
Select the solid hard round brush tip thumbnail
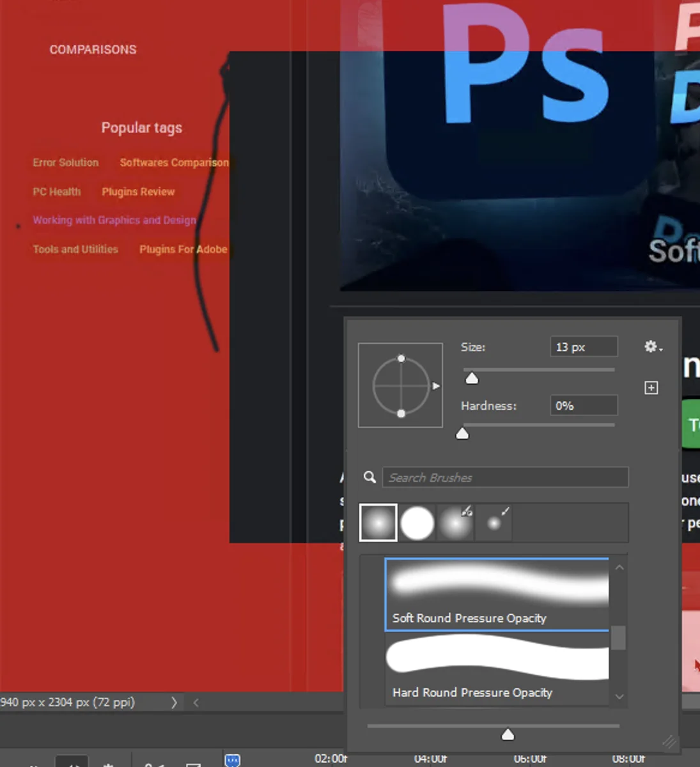417,522
